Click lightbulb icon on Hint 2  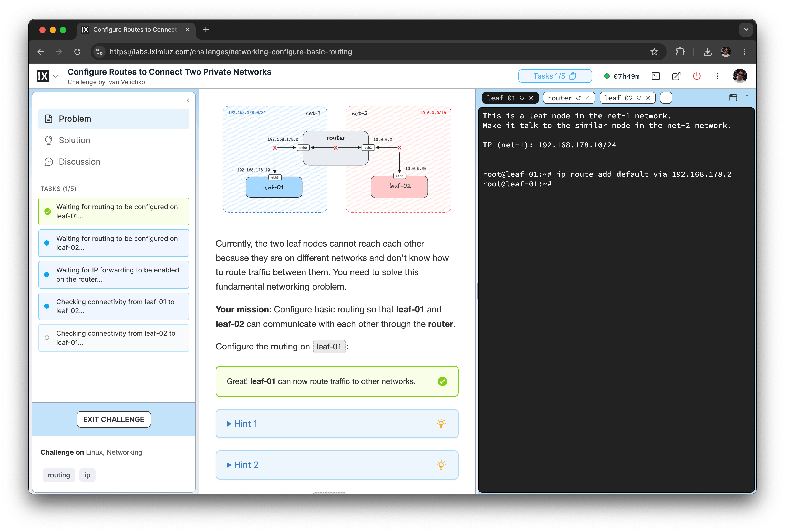point(441,465)
